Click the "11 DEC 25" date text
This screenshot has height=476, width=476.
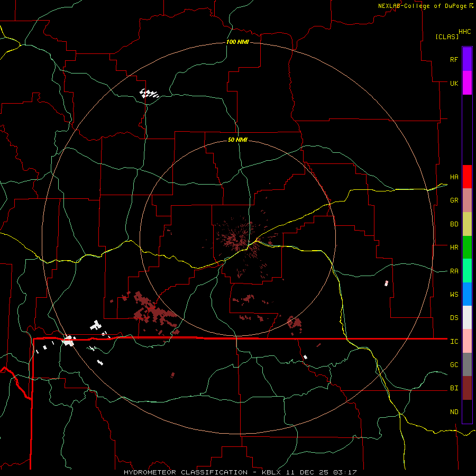tap(308, 472)
